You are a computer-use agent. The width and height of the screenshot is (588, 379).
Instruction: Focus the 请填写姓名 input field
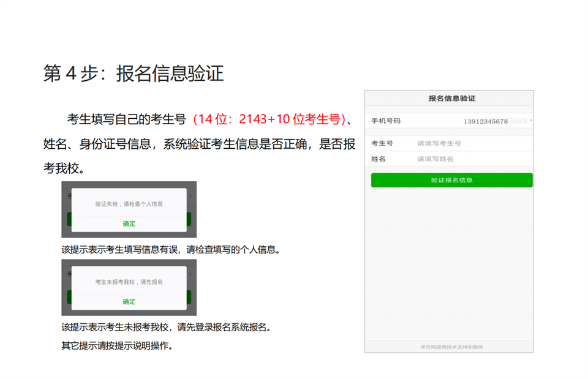point(472,159)
